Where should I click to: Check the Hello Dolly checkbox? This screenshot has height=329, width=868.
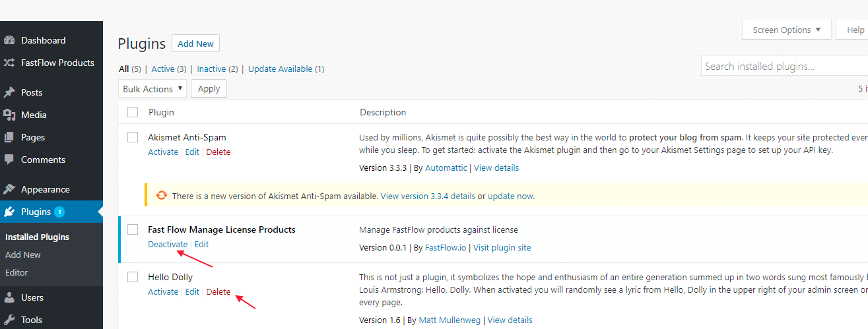133,277
